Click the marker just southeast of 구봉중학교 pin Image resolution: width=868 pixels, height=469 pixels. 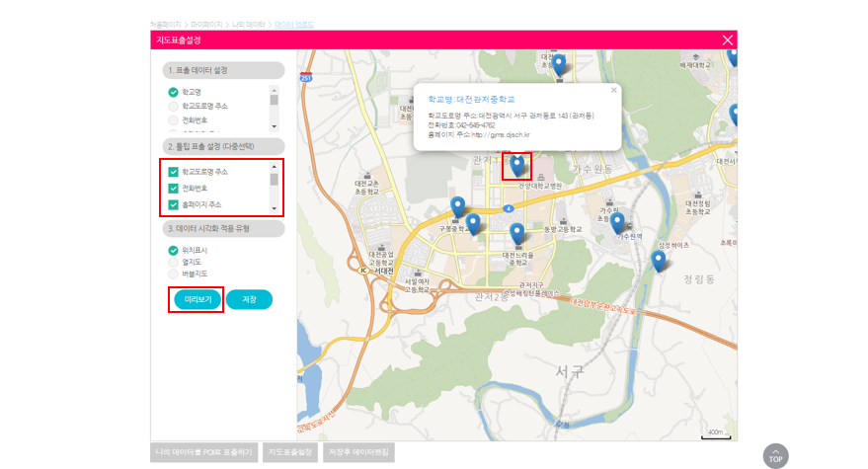click(473, 225)
